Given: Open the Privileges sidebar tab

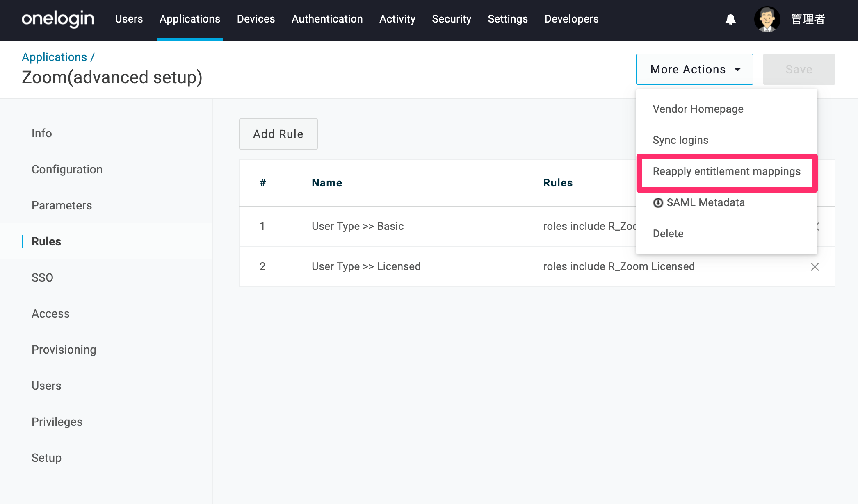Looking at the screenshot, I should [x=57, y=422].
